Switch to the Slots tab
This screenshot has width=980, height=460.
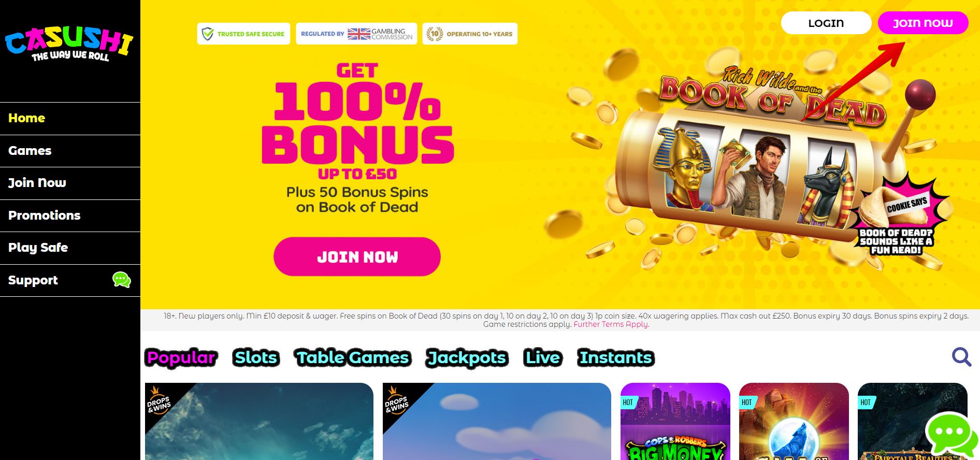(256, 357)
